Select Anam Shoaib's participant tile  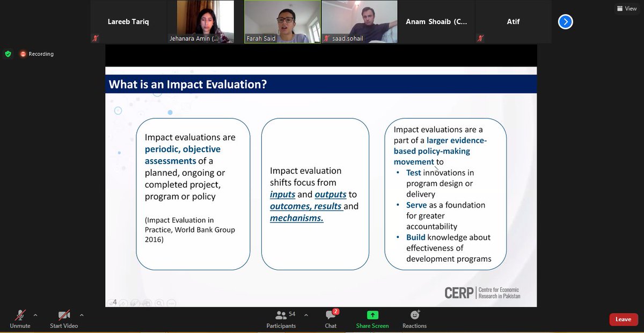436,21
